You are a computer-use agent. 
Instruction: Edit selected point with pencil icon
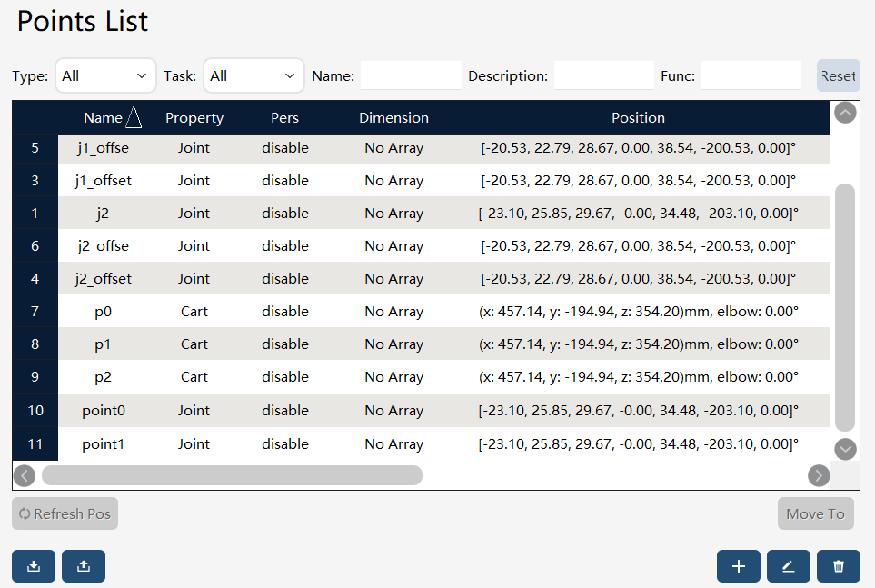789,565
